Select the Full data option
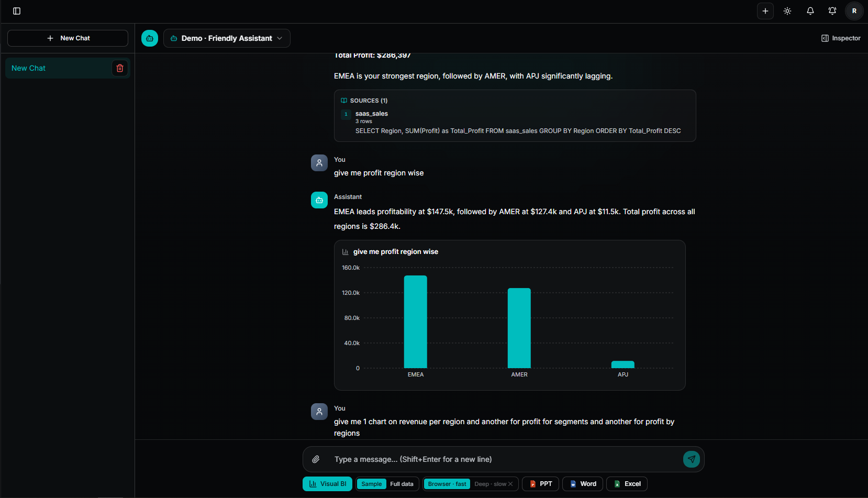This screenshot has width=868, height=498. click(x=402, y=484)
